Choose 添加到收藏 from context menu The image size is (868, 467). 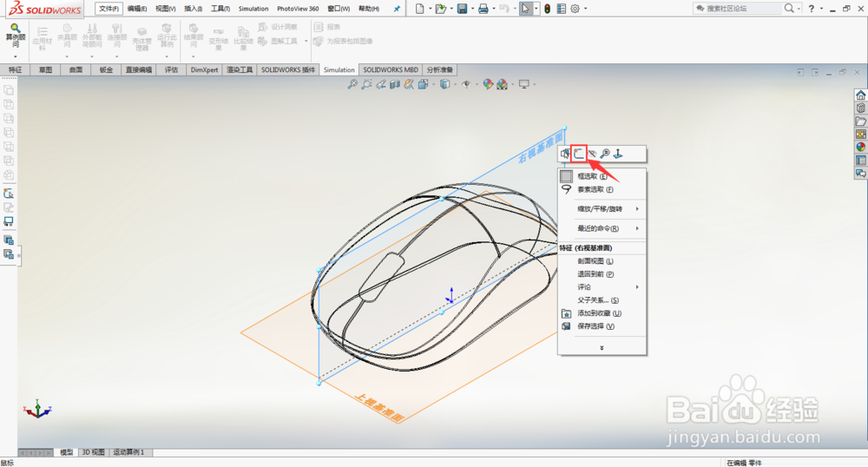coord(602,313)
